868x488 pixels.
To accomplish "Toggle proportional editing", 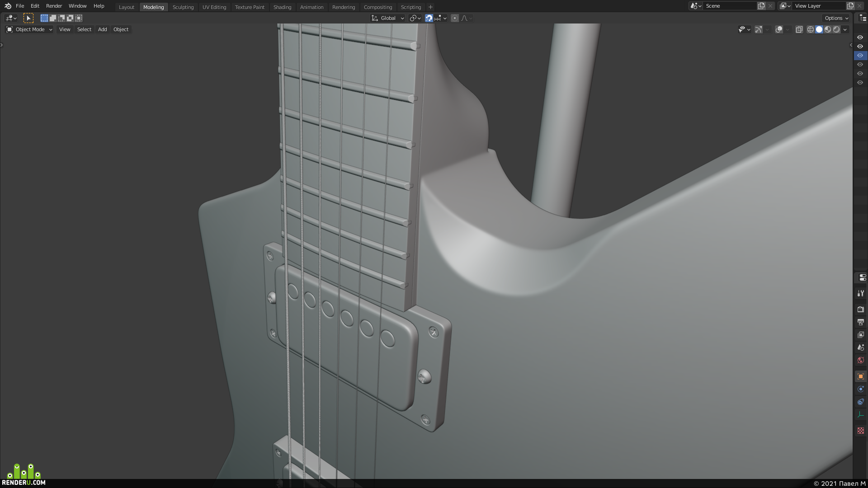I will coord(455,18).
